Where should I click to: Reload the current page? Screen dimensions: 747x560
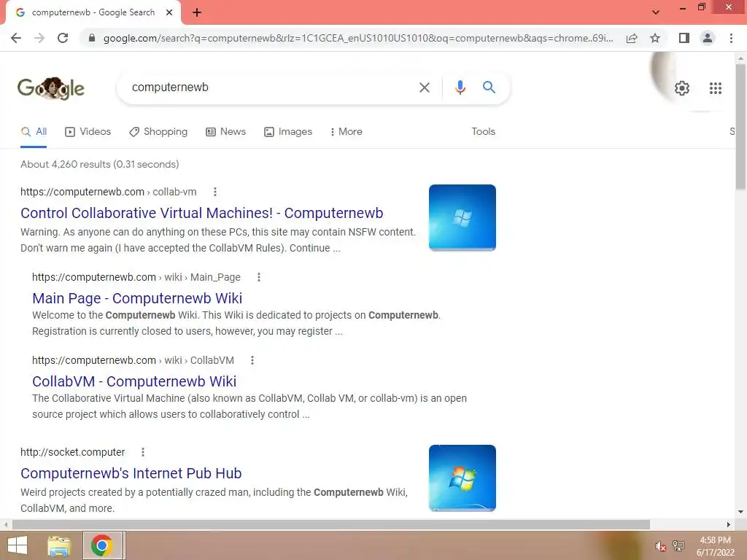pyautogui.click(x=63, y=38)
